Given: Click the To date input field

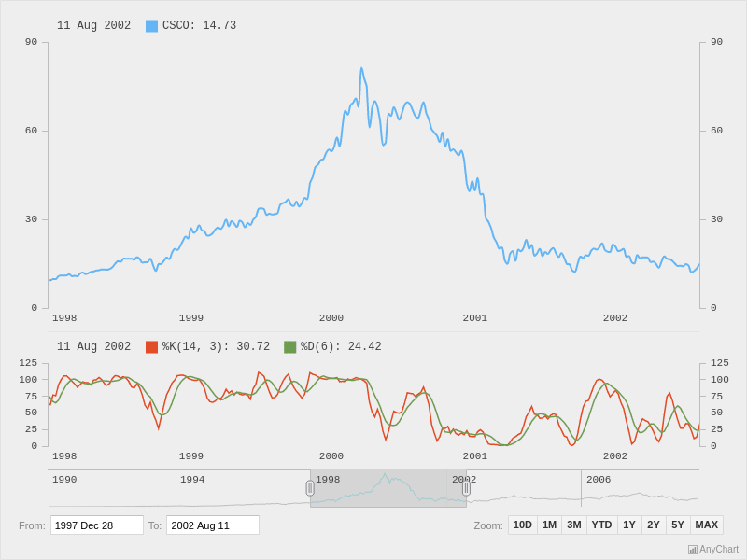Looking at the screenshot, I should click(213, 525).
